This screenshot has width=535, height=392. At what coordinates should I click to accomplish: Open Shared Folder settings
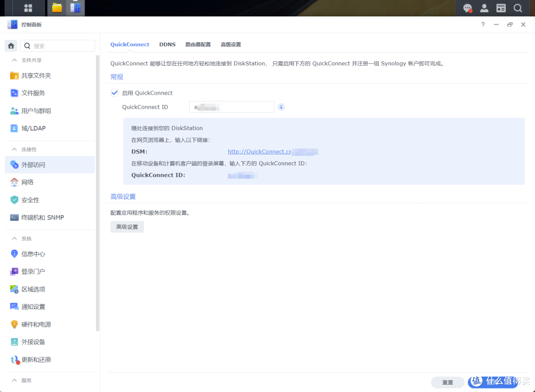pos(50,76)
